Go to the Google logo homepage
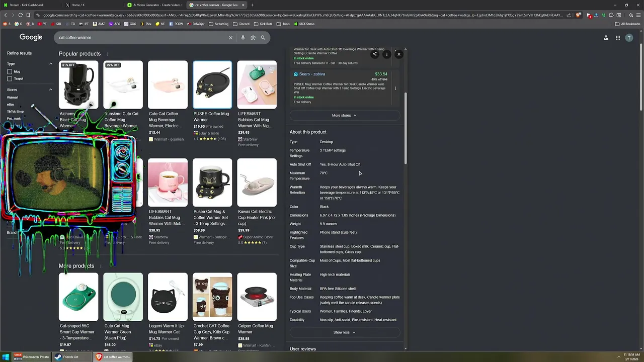The height and width of the screenshot is (362, 644). (x=31, y=37)
